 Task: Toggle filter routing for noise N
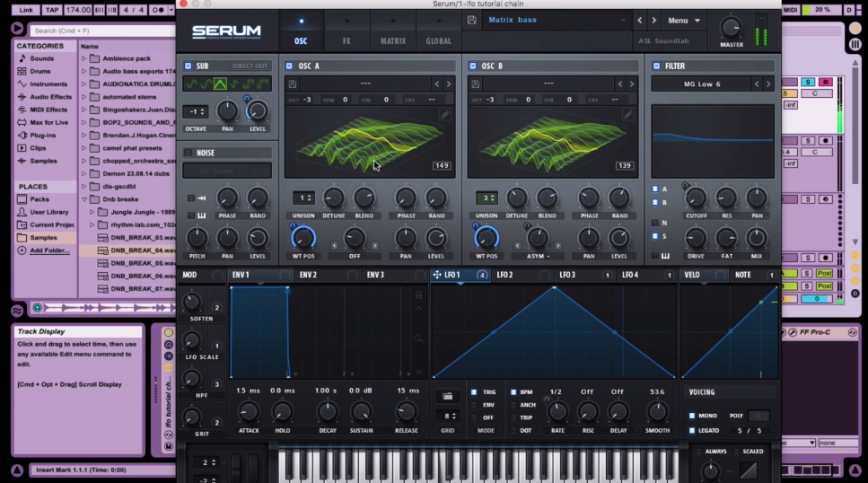click(655, 223)
